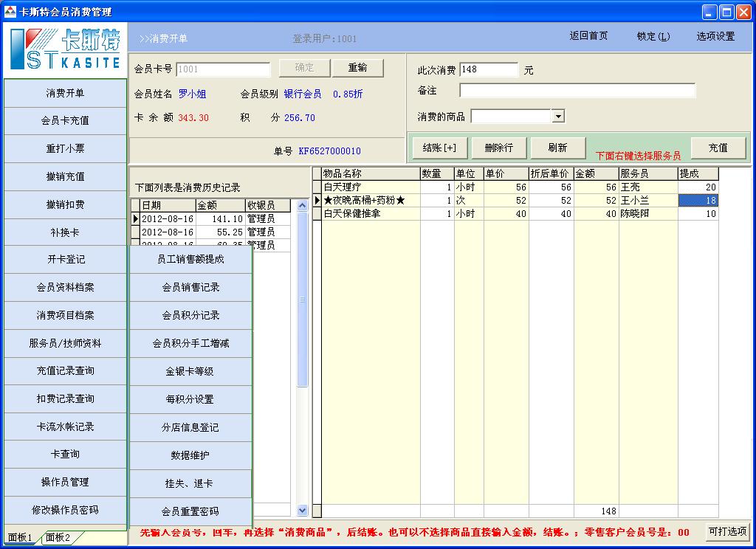Image resolution: width=756 pixels, height=549 pixels.
Task: Open the 充值 recharge button
Action: click(718, 148)
